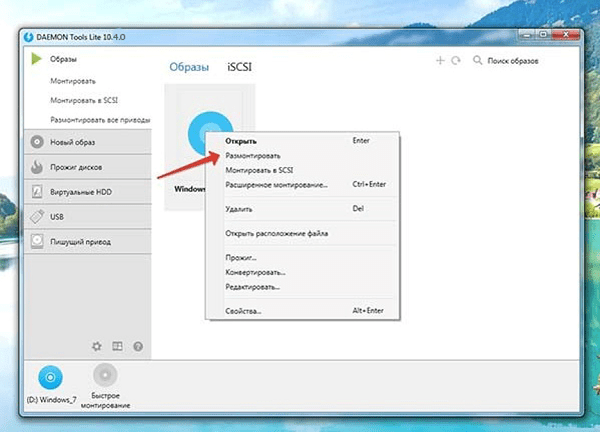Click the plus icon to add image
This screenshot has width=600, height=432.
tap(440, 60)
